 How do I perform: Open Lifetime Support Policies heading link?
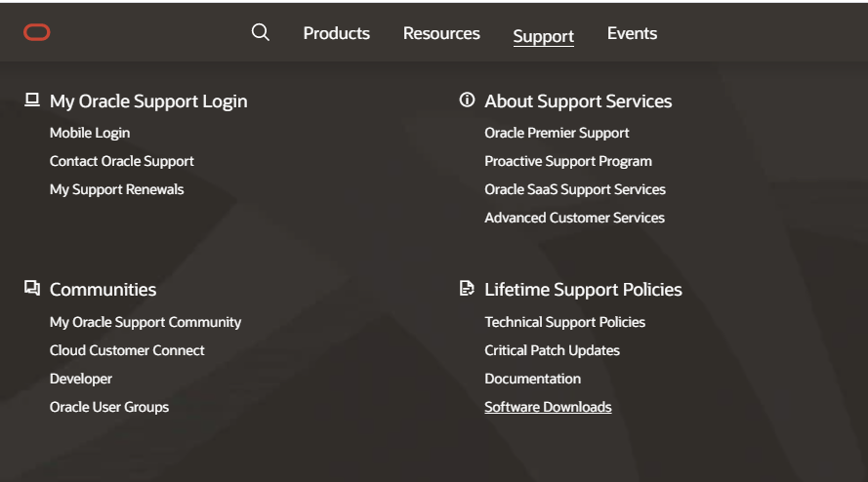click(584, 290)
